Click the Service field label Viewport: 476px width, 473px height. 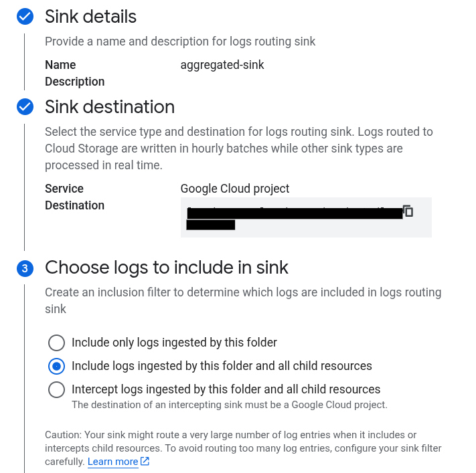click(x=64, y=189)
